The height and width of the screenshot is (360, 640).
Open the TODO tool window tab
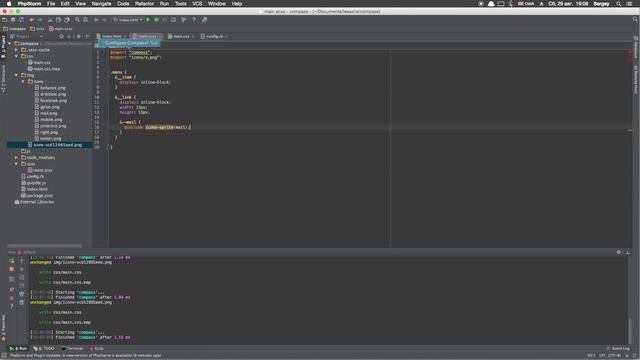[44, 349]
